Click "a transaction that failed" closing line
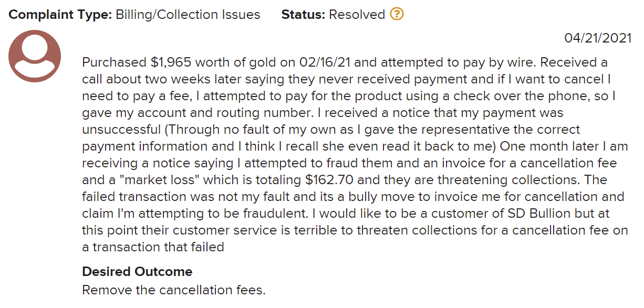Screen dimensions: 644x308 pos(153,247)
